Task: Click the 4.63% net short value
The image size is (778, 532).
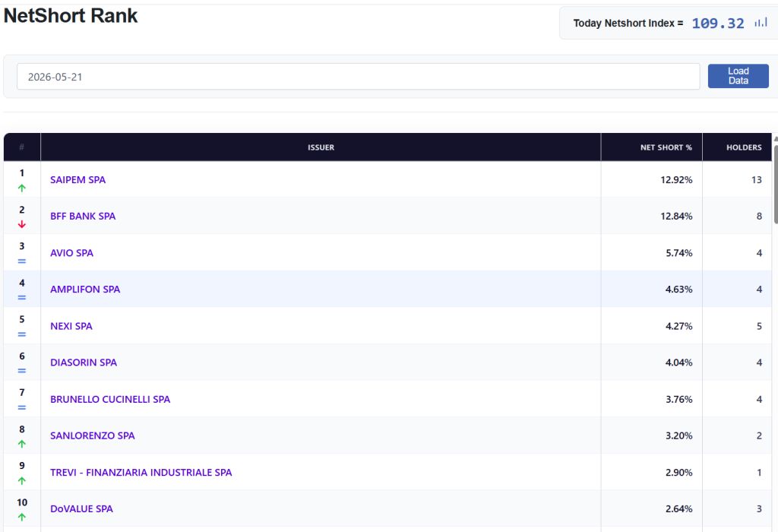Action: click(x=678, y=289)
